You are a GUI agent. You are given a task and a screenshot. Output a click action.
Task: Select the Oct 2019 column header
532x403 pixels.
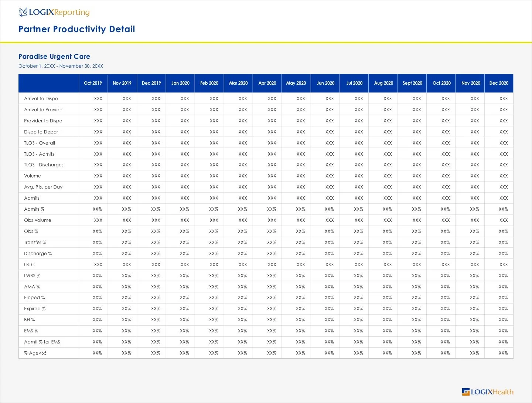pos(93,83)
